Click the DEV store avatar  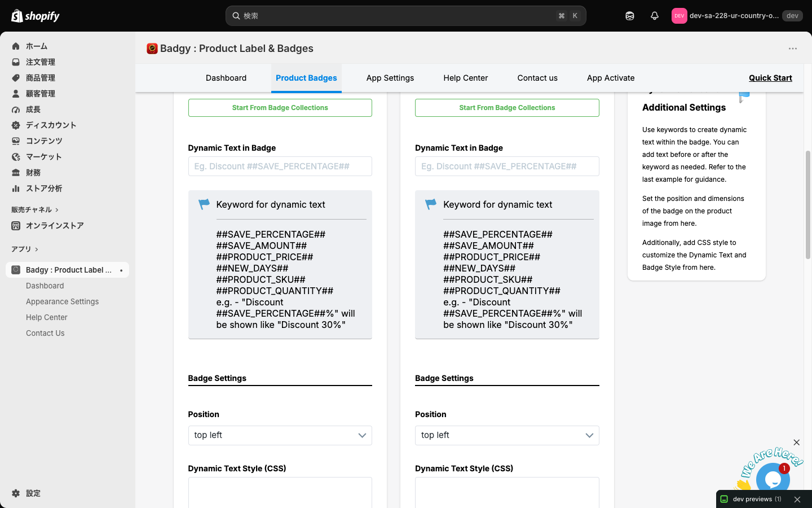(x=679, y=16)
